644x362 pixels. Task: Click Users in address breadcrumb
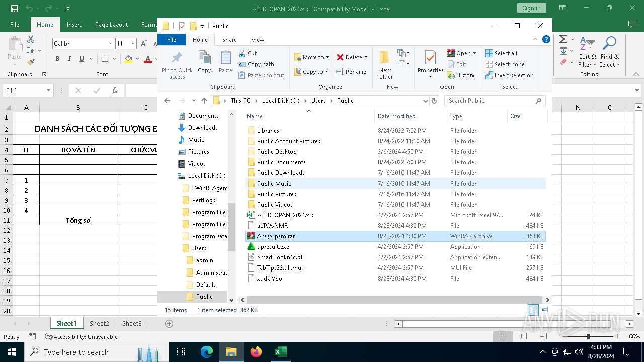[318, 101]
